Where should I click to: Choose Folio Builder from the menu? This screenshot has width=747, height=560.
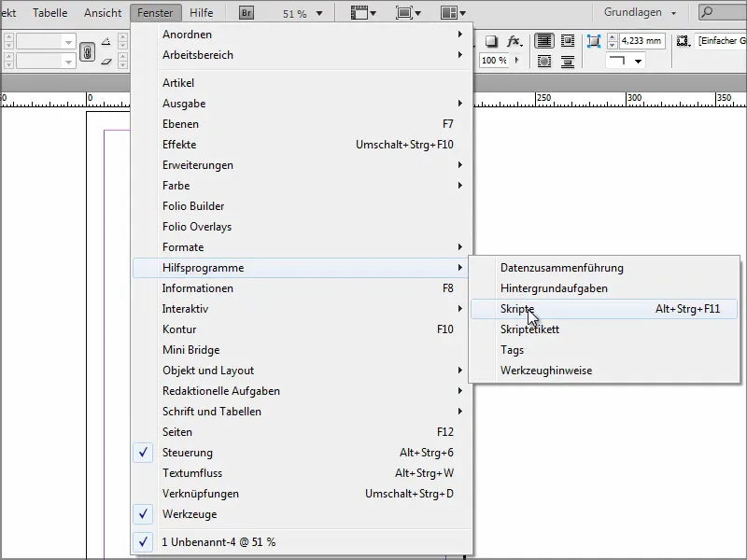pos(302,205)
